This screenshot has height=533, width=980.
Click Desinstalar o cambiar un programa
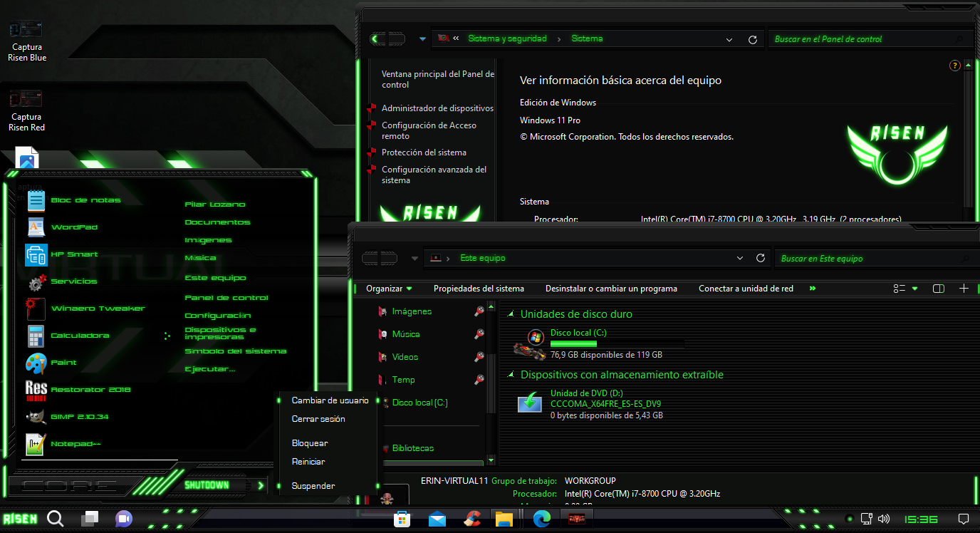[x=611, y=289]
